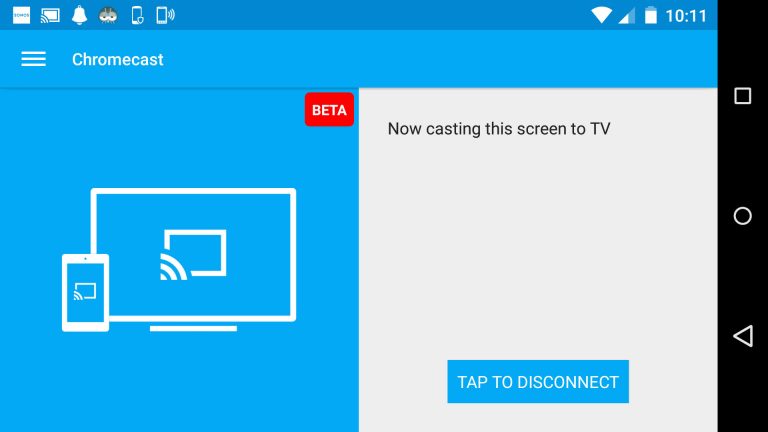This screenshot has height=432, width=768.
Task: Tap the clock showing 10:11
Action: pos(686,16)
